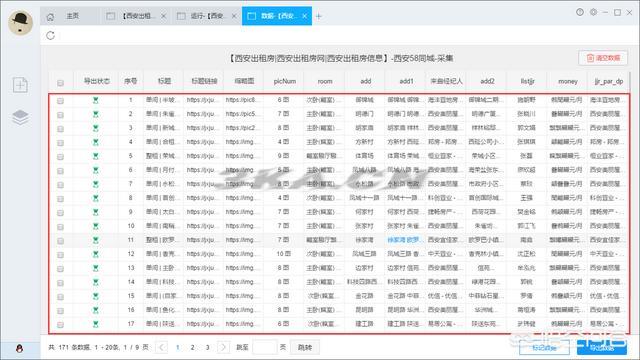The image size is (640, 360).
Task: Click the 跳至 page number input field
Action: click(x=264, y=347)
